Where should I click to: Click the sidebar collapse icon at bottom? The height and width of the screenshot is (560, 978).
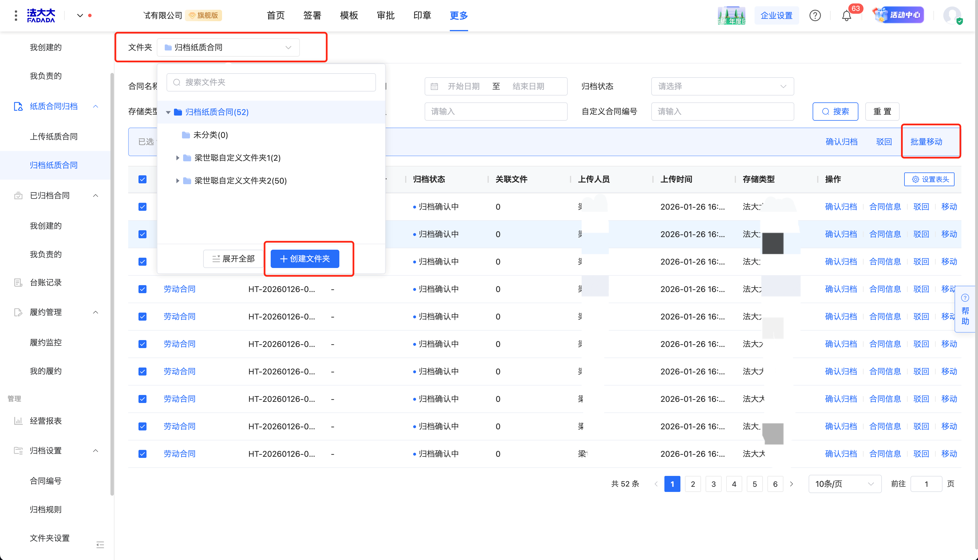[100, 545]
